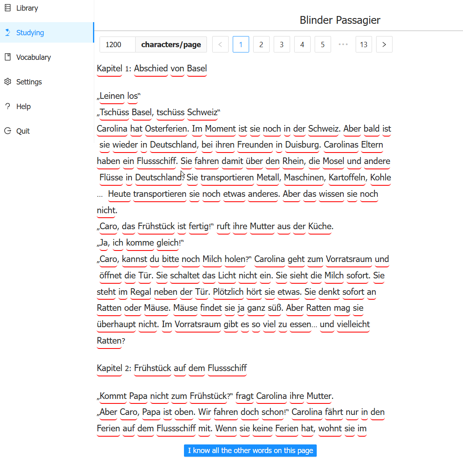Viewport: 463px width, 476px height.
Task: Click the word 'öffnet' in the text
Action: tap(111, 276)
